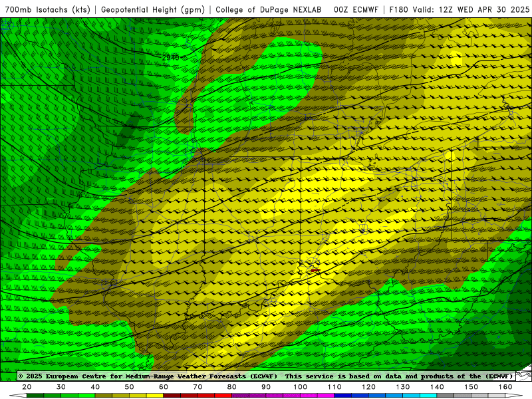Click the darkest green swatch below 20

pos(35,395)
